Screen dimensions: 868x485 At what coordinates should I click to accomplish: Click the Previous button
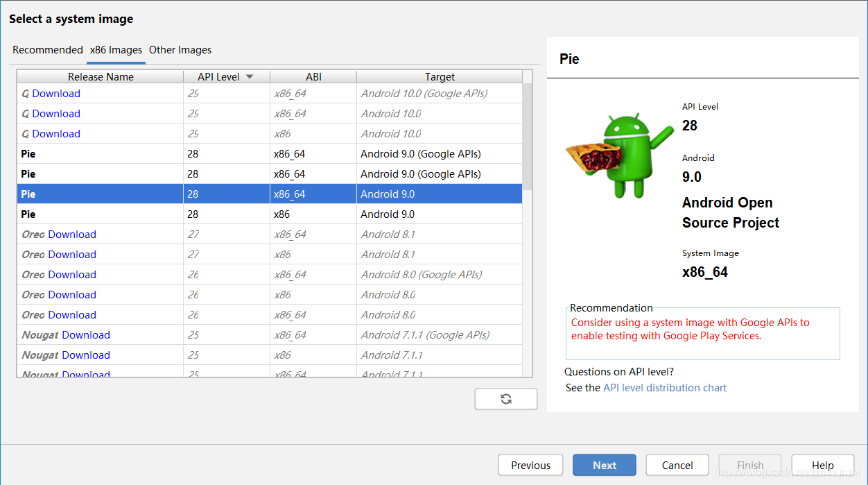tap(531, 466)
